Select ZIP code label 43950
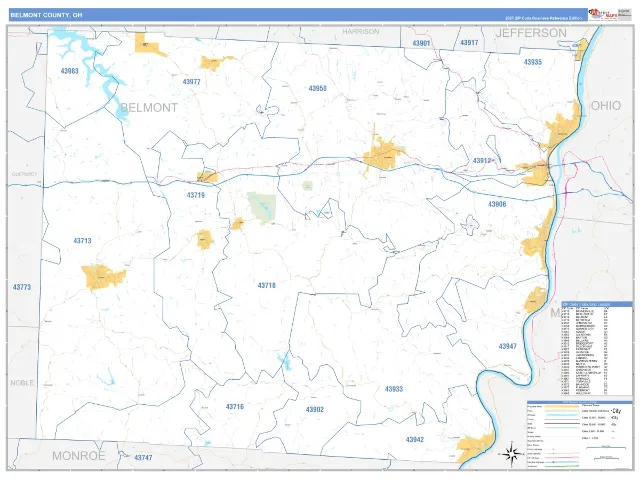Image resolution: width=640 pixels, height=480 pixels. click(x=318, y=88)
